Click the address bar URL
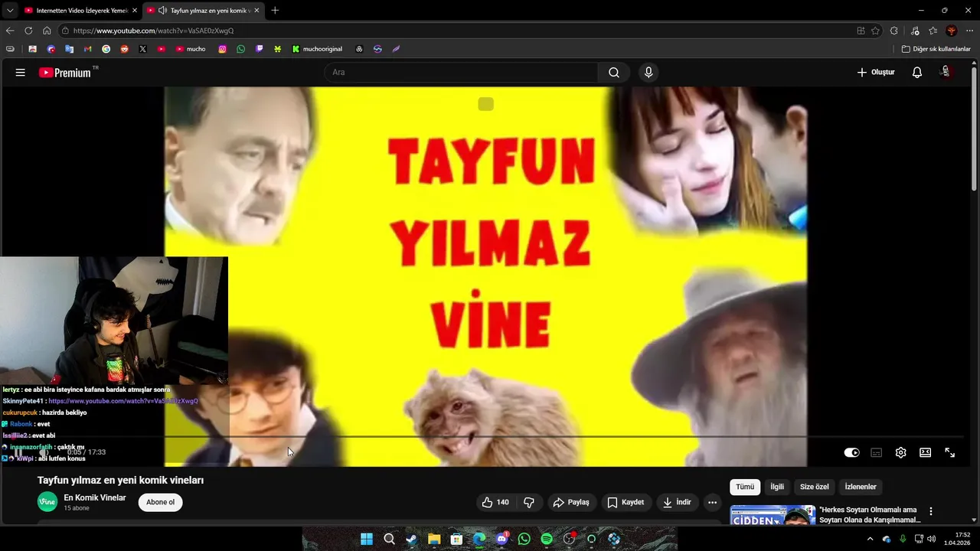Viewport: 980px width, 551px height. pyautogui.click(x=153, y=31)
